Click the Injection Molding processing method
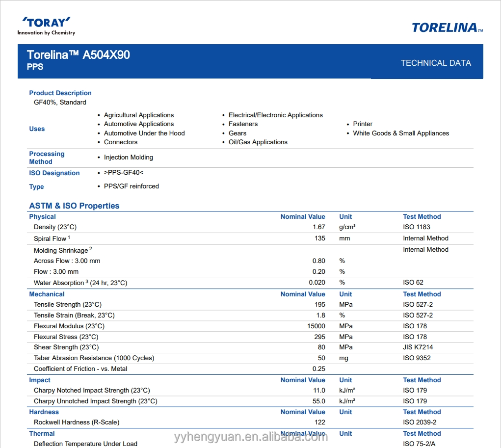 pyautogui.click(x=128, y=157)
